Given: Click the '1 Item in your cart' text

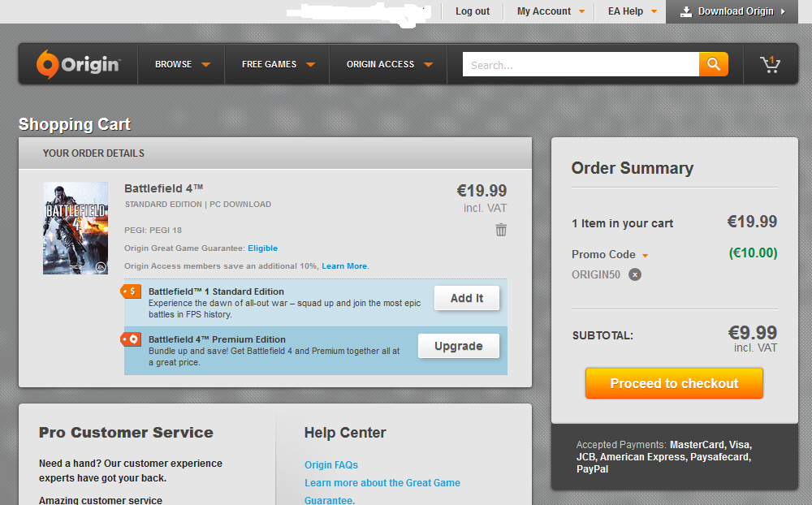Looking at the screenshot, I should [x=622, y=223].
